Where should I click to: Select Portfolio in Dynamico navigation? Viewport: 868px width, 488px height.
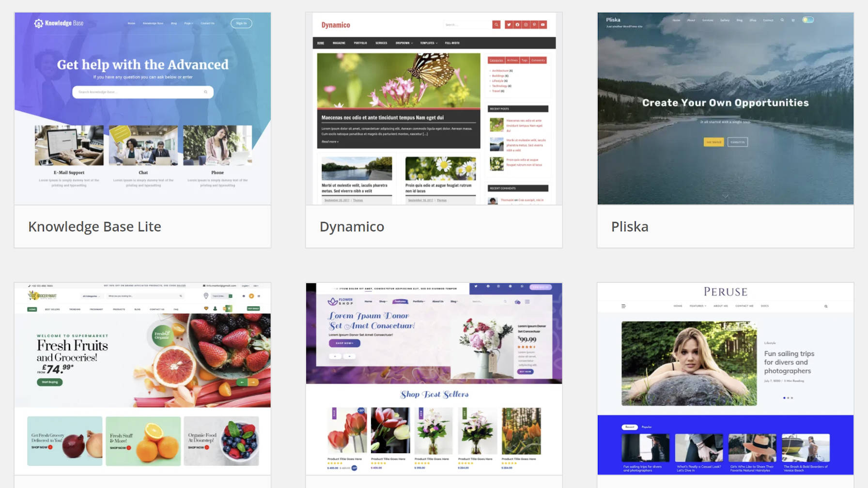[360, 43]
